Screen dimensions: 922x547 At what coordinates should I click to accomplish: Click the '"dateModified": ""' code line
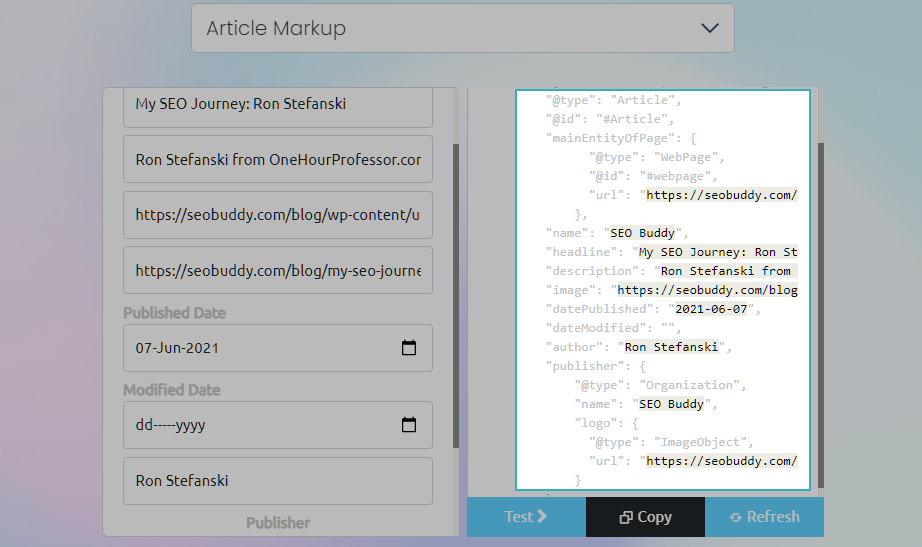point(613,328)
